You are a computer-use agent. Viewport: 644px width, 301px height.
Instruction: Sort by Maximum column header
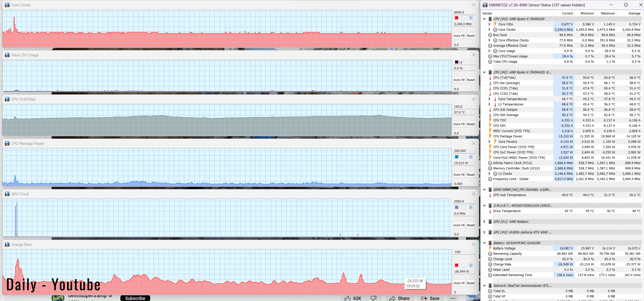tap(606, 13)
